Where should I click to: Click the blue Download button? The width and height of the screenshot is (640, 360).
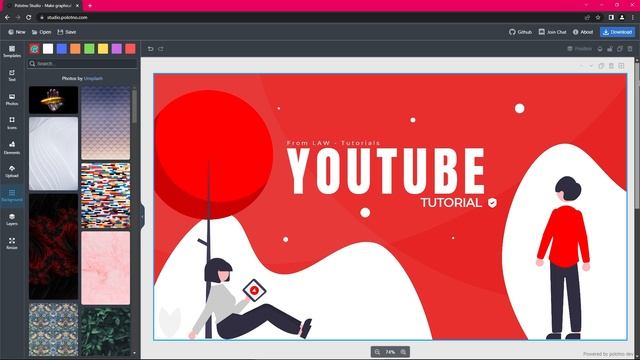(618, 32)
